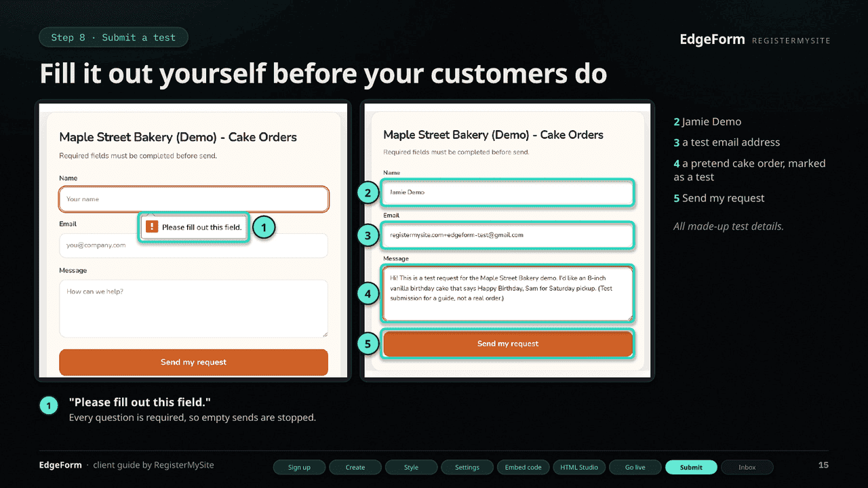Image resolution: width=868 pixels, height=488 pixels.
Task: Click the filled Message box about the vanilla cake
Action: (x=508, y=293)
